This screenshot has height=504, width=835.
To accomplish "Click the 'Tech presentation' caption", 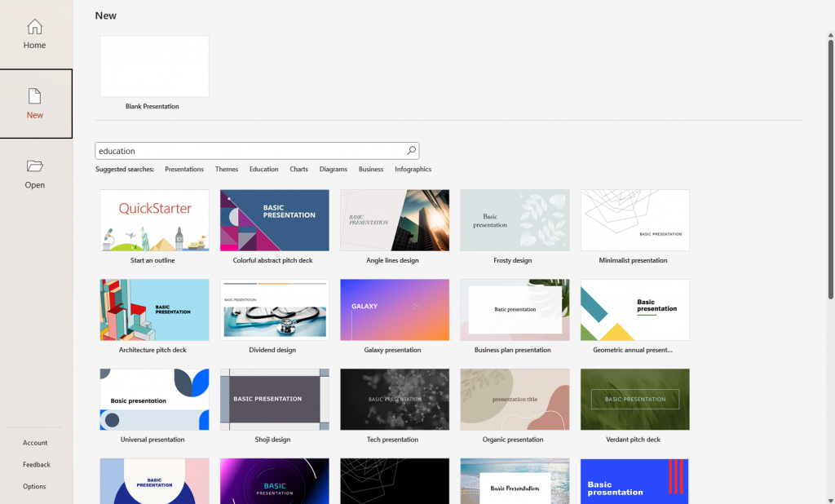I will (392, 440).
